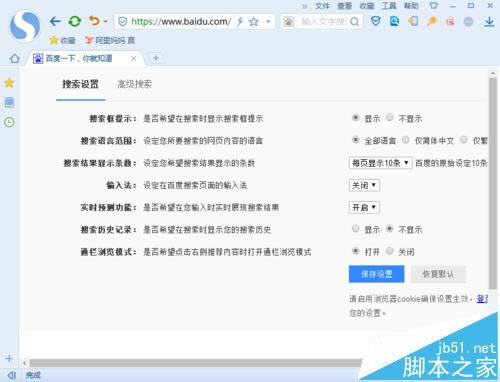Click the skin shirt icon in title bar

point(433,6)
